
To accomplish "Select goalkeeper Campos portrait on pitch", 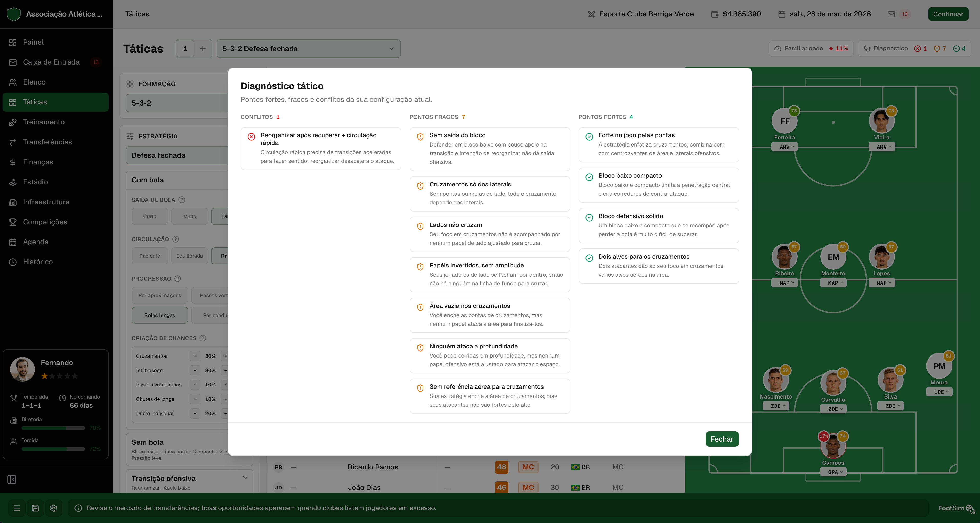I will (x=833, y=446).
